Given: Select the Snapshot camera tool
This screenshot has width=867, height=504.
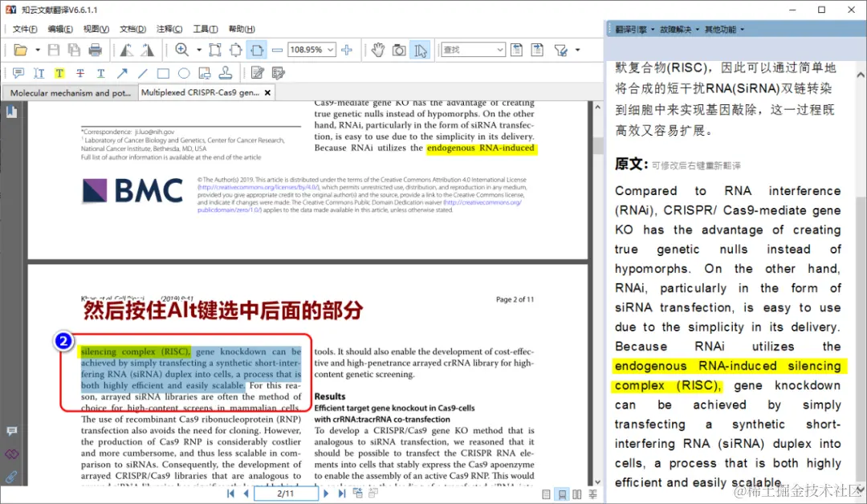Looking at the screenshot, I should 399,50.
